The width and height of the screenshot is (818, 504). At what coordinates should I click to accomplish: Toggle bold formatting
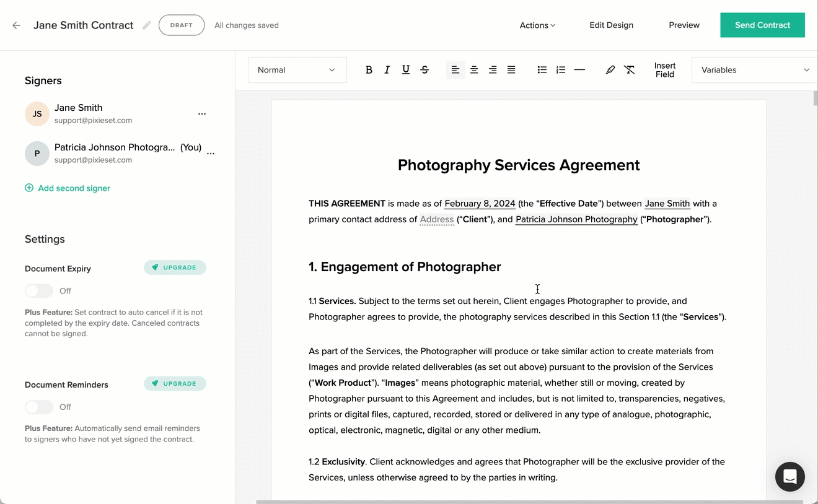coord(369,69)
